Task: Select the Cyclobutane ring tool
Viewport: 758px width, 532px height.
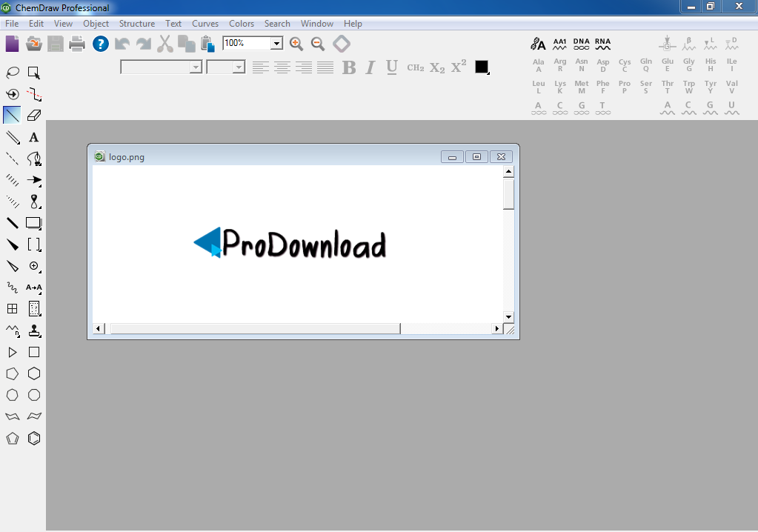Action: point(34,352)
